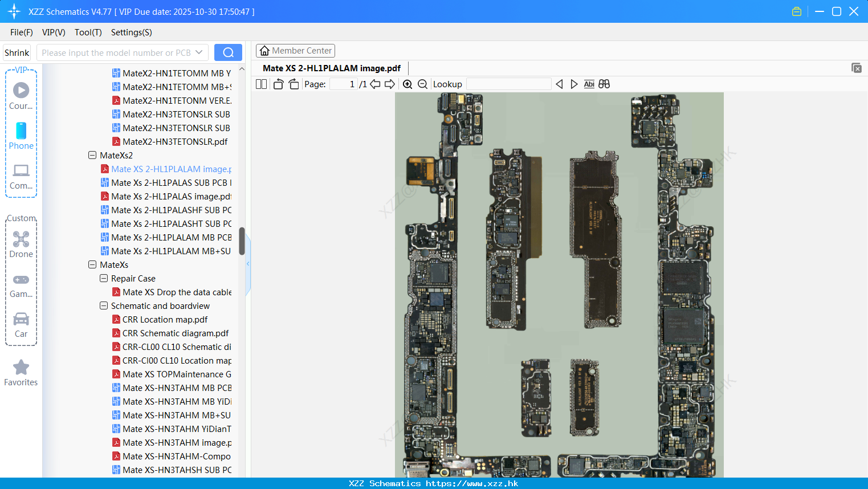
Task: Open Mate XS-HN3TAHM MB PCB file
Action: (172, 388)
